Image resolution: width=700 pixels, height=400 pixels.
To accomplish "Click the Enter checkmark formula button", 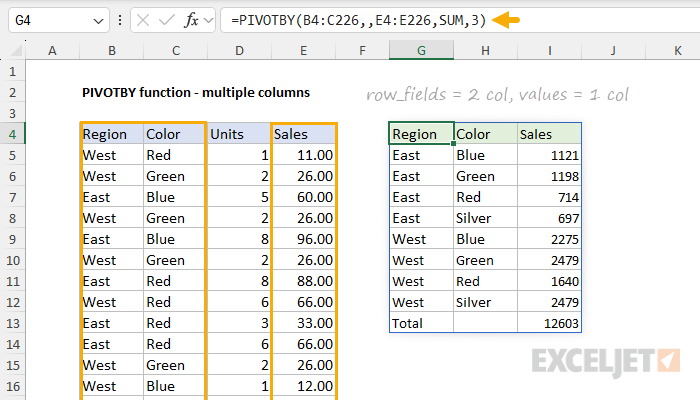I will pyautogui.click(x=167, y=20).
